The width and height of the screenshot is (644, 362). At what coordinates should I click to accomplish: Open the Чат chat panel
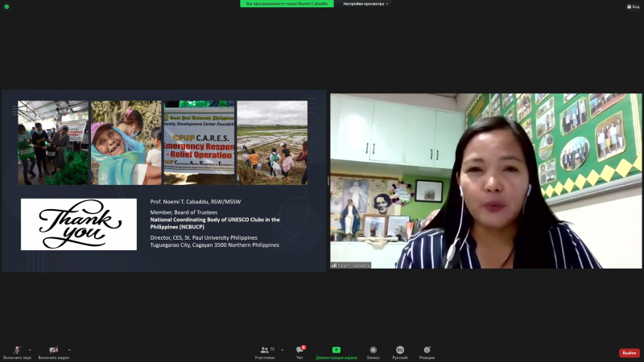(x=300, y=352)
